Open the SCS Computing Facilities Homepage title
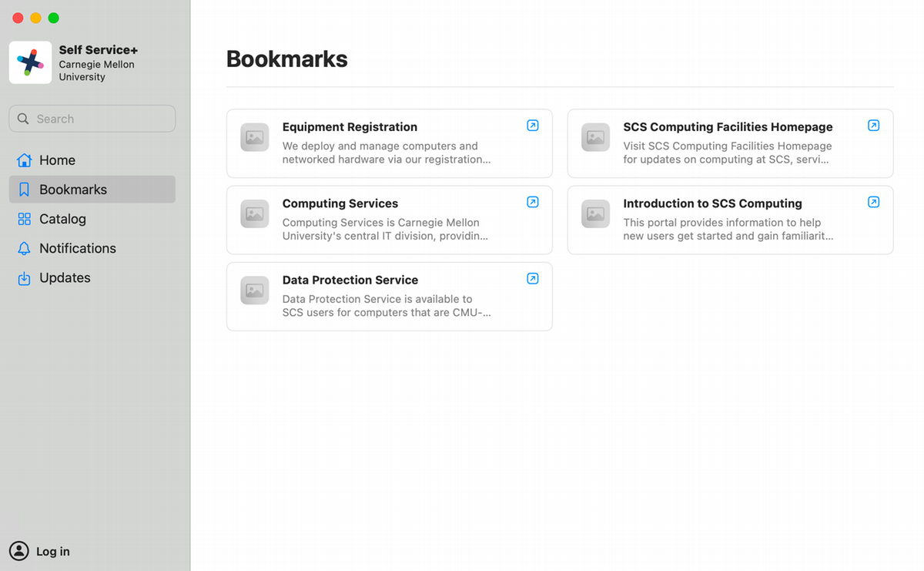Viewport: 924px width, 571px height. 728,127
